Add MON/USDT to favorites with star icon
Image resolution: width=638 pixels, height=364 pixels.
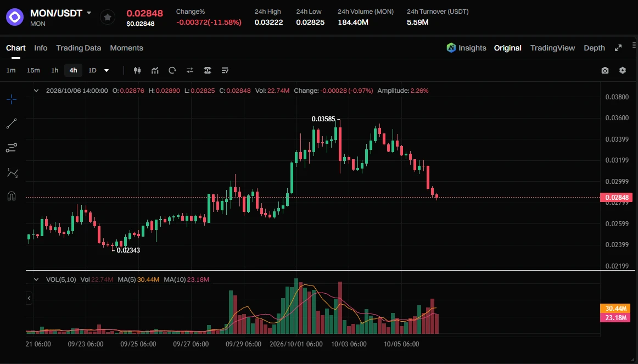(108, 17)
